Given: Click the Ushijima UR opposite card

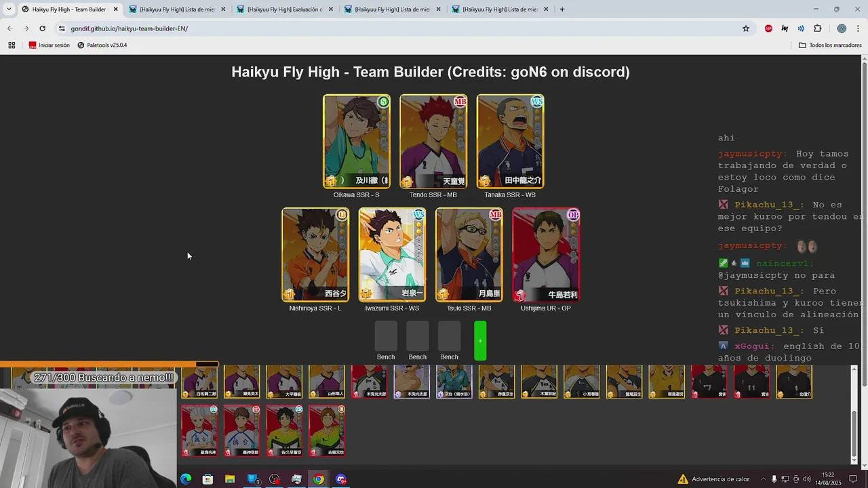Looking at the screenshot, I should pyautogui.click(x=546, y=255).
